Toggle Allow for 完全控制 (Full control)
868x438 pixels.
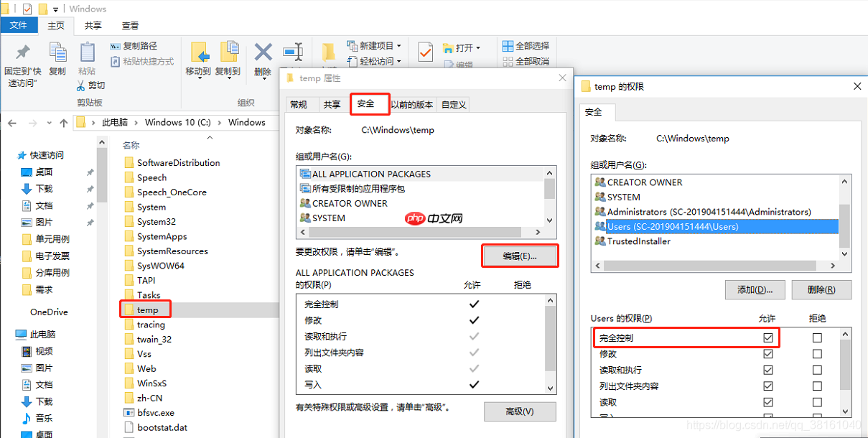pos(768,337)
